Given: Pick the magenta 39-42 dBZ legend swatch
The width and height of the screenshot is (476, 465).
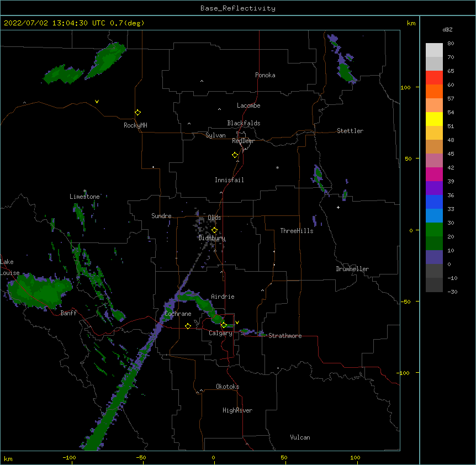Looking at the screenshot, I should (434, 174).
